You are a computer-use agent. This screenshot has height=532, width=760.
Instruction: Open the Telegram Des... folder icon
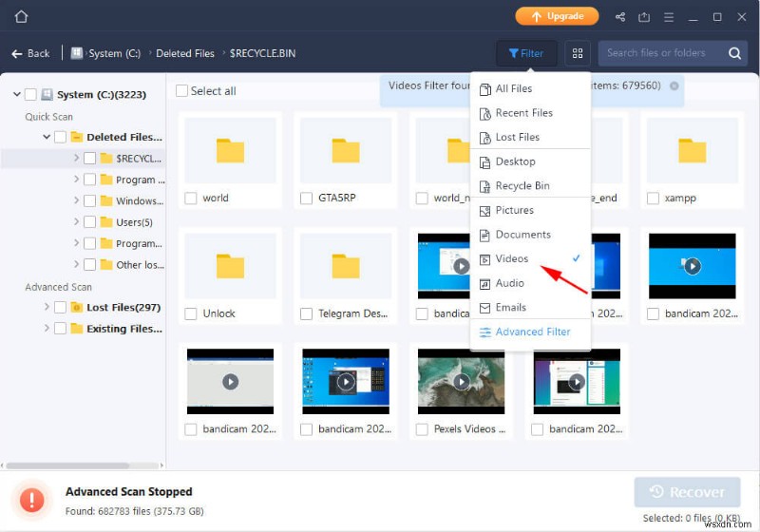tap(346, 266)
